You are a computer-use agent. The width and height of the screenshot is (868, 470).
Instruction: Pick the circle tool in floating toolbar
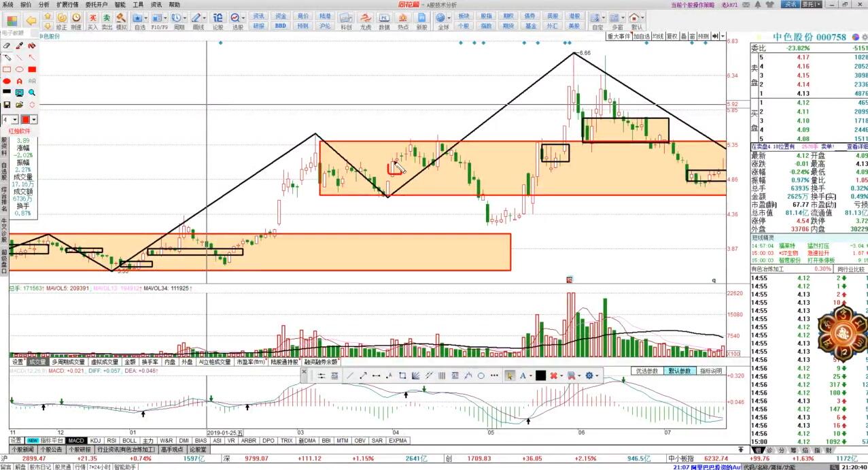click(481, 375)
